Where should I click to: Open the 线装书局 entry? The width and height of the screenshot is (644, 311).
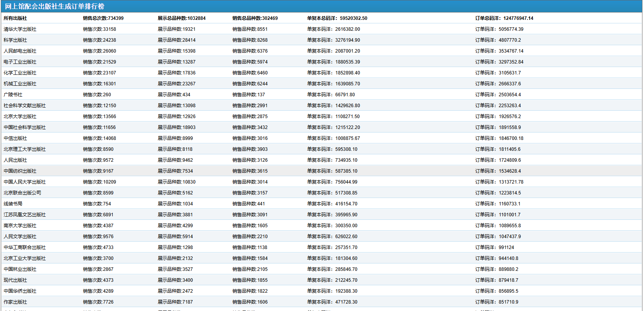13,204
